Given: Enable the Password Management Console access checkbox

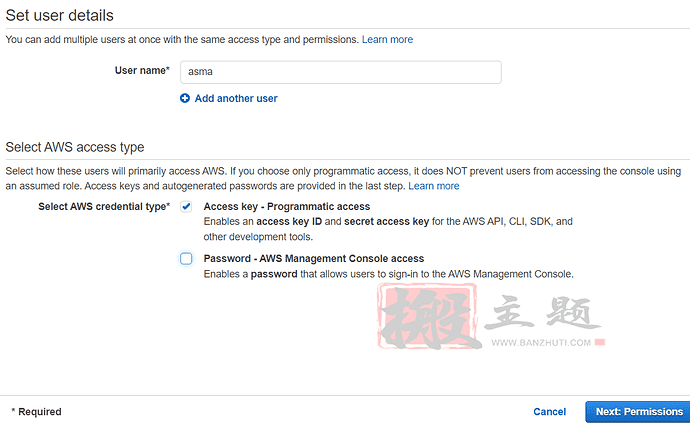Looking at the screenshot, I should (186, 259).
